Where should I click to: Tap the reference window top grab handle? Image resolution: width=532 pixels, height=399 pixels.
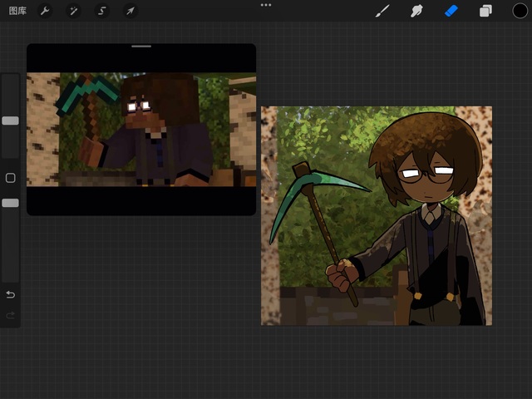(141, 47)
